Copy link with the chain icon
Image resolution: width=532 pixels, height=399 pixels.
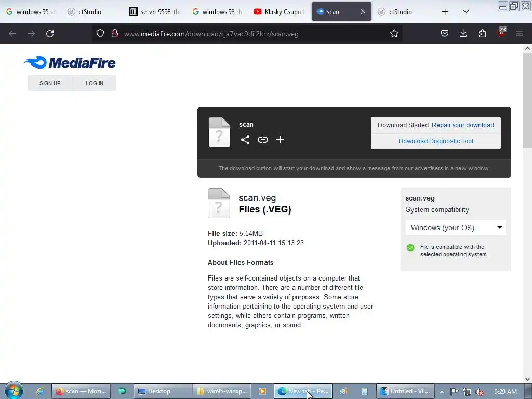click(x=262, y=140)
